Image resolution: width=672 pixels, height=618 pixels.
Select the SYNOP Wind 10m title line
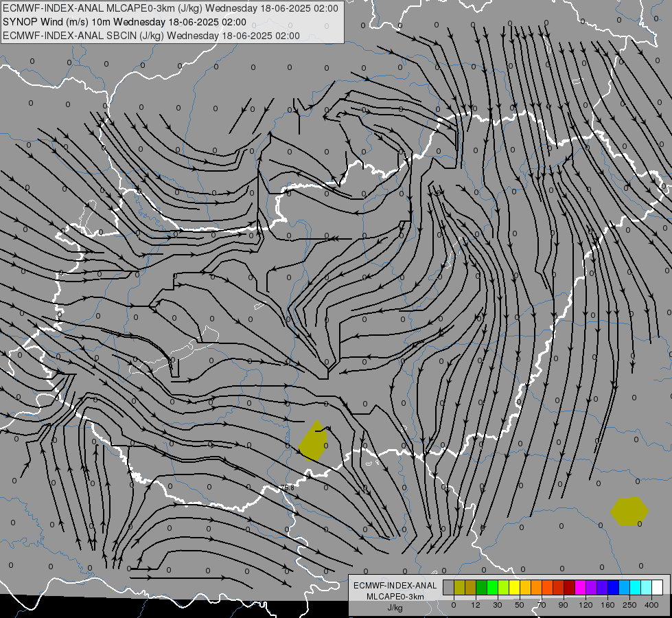tap(124, 22)
